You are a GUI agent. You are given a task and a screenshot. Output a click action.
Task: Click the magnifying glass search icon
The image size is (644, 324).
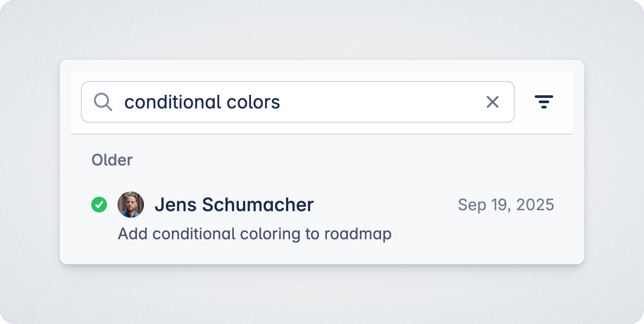[103, 102]
